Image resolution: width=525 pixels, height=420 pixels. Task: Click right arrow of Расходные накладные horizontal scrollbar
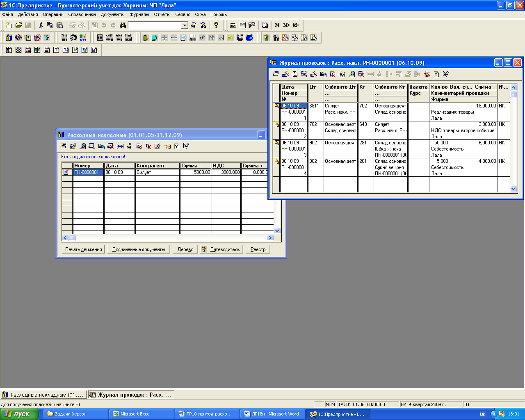click(x=270, y=238)
